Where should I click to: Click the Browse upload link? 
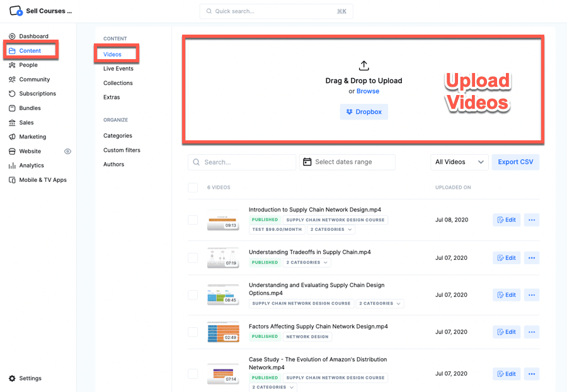[368, 91]
